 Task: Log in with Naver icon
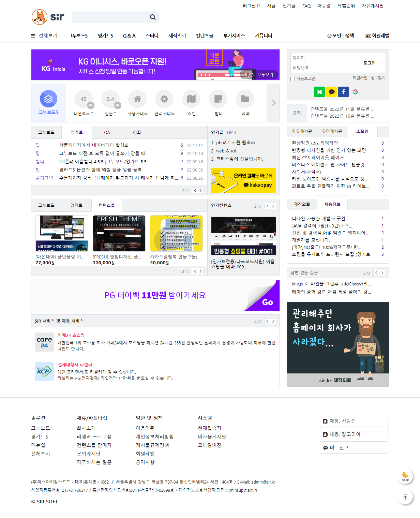click(x=319, y=92)
